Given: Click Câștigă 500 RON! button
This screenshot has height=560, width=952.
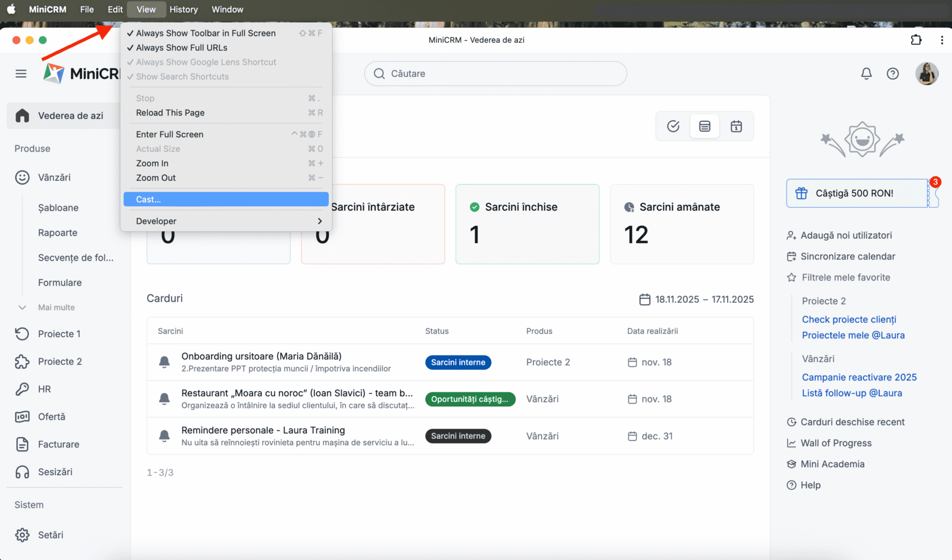Looking at the screenshot, I should pyautogui.click(x=856, y=193).
